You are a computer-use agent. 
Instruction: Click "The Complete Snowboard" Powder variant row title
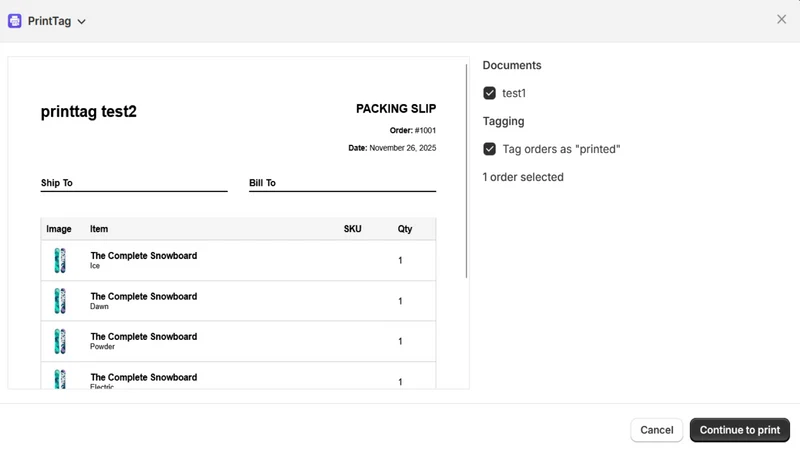[x=144, y=337]
